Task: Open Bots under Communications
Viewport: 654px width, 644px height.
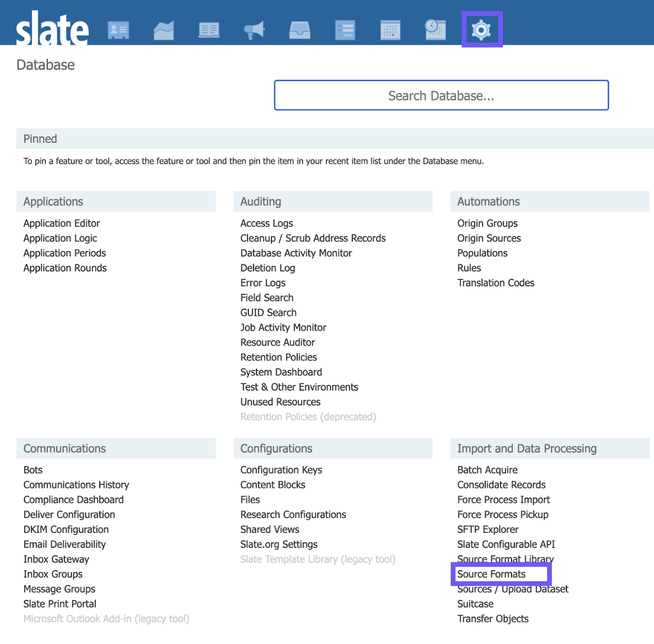Action: 33,470
